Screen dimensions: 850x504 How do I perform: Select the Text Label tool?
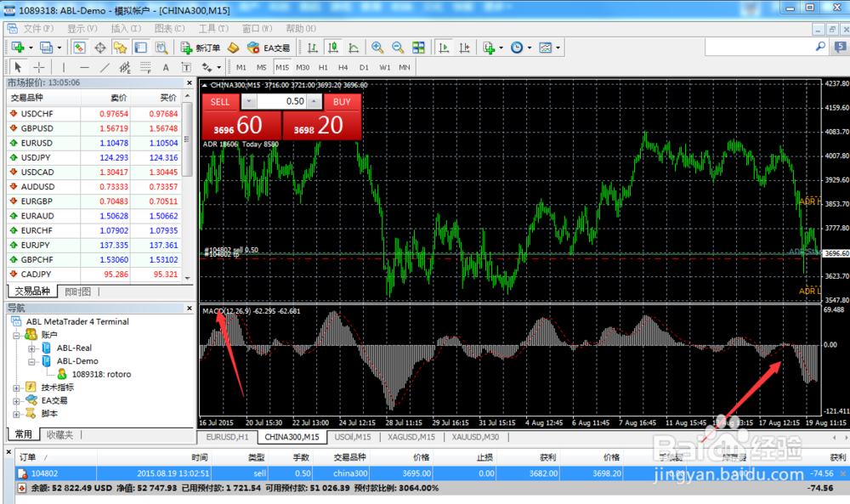coord(186,67)
